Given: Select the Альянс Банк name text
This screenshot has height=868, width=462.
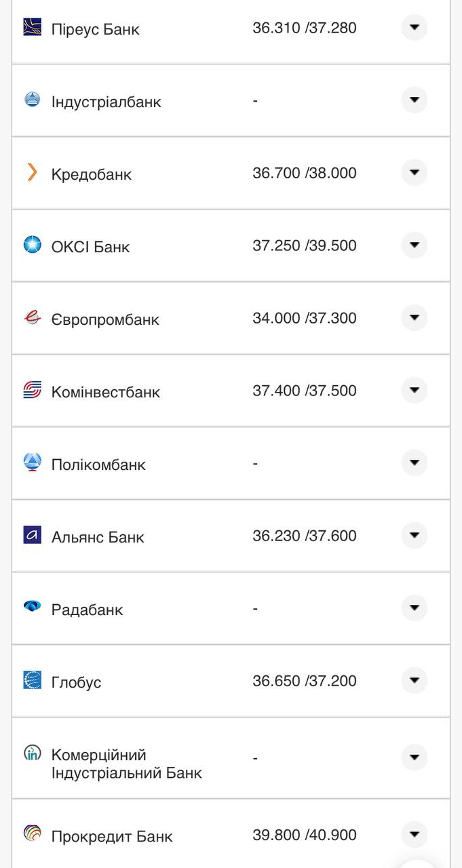Looking at the screenshot, I should 98,537.
